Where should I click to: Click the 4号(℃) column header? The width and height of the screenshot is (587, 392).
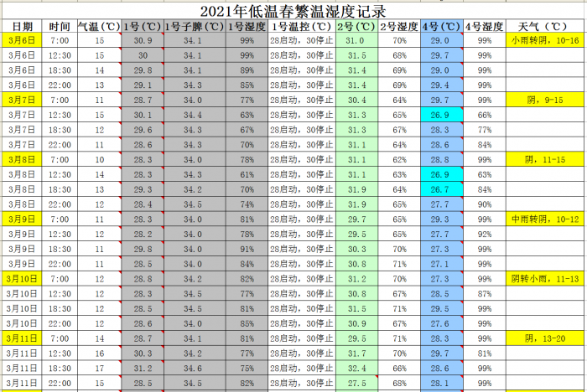[440, 27]
